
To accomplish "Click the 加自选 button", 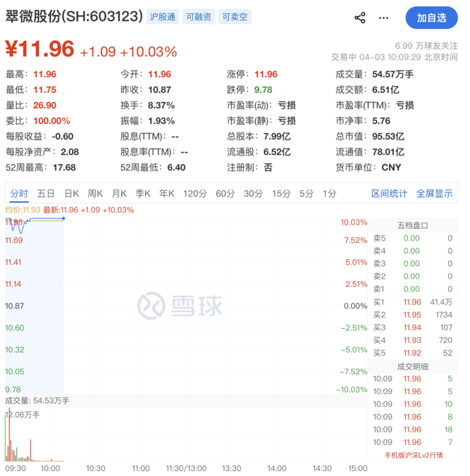I will click(x=431, y=18).
